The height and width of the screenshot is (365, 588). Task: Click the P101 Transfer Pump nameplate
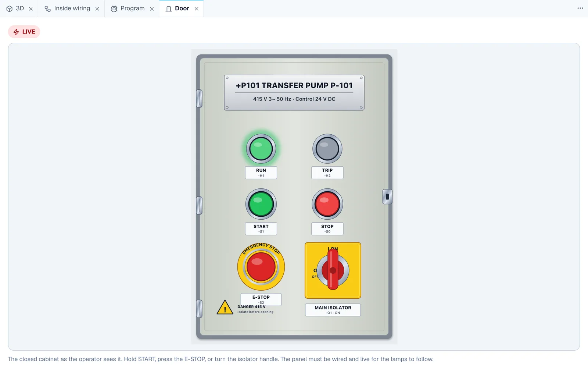294,93
